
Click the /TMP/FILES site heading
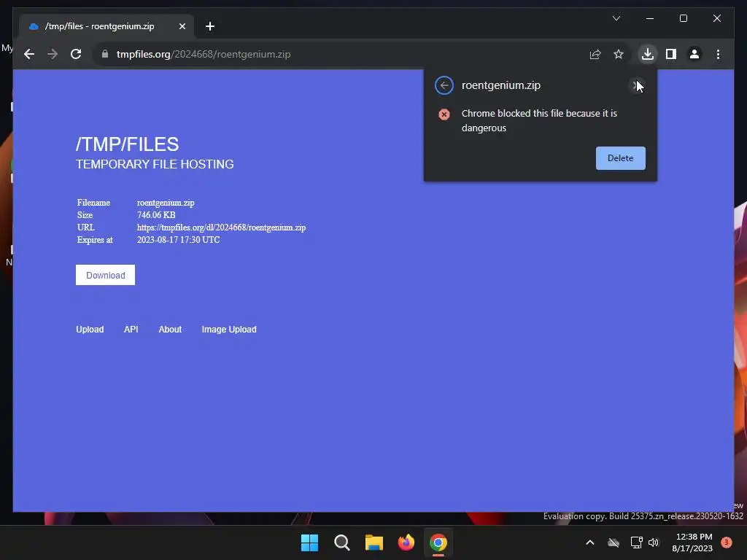(127, 144)
